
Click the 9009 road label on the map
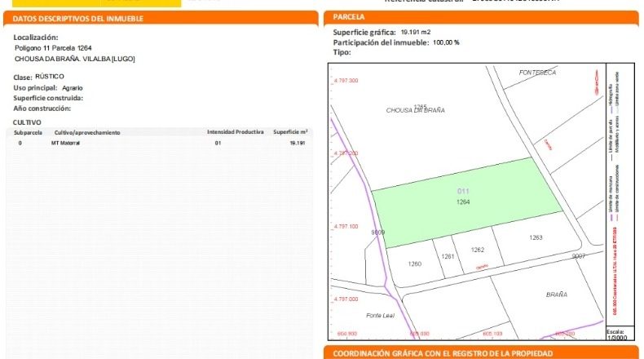[x=378, y=233]
